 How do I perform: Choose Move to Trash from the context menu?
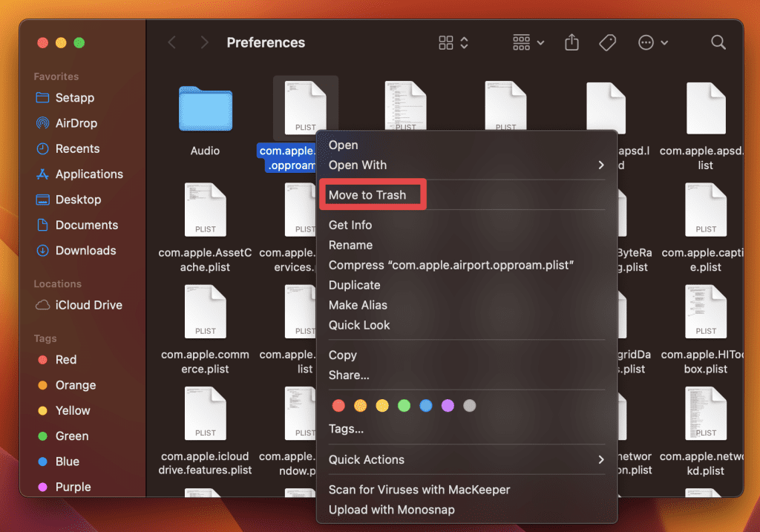pos(367,195)
